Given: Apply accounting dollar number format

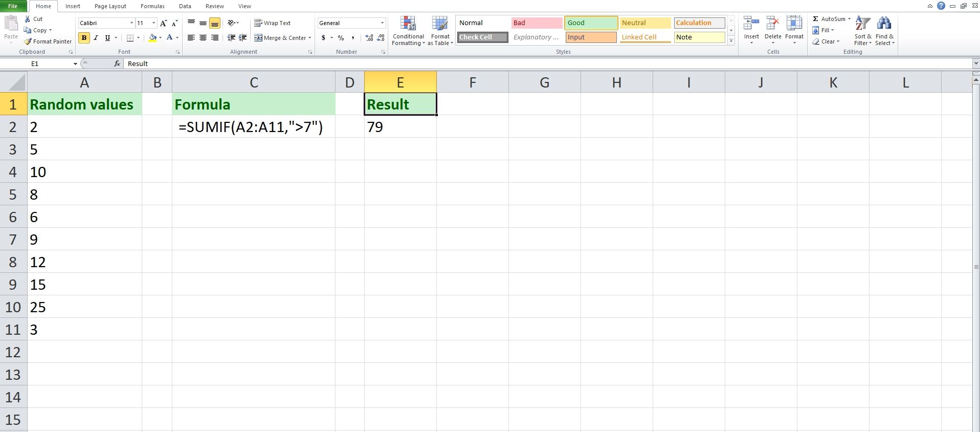Looking at the screenshot, I should point(323,38).
